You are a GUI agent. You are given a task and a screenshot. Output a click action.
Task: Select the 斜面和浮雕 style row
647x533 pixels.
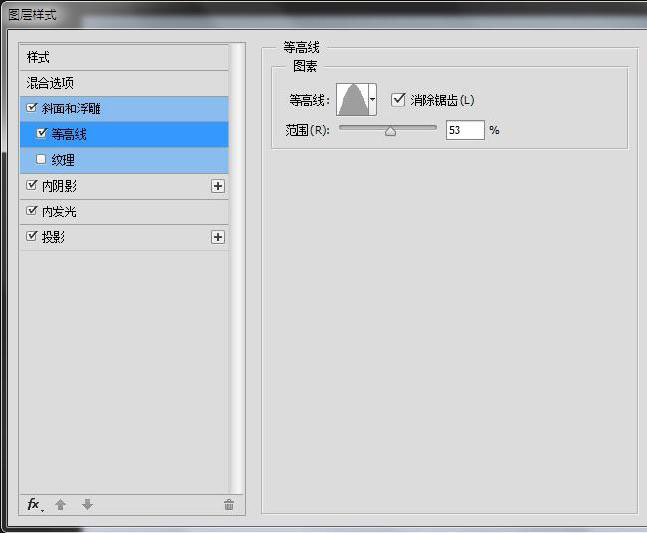(124, 109)
